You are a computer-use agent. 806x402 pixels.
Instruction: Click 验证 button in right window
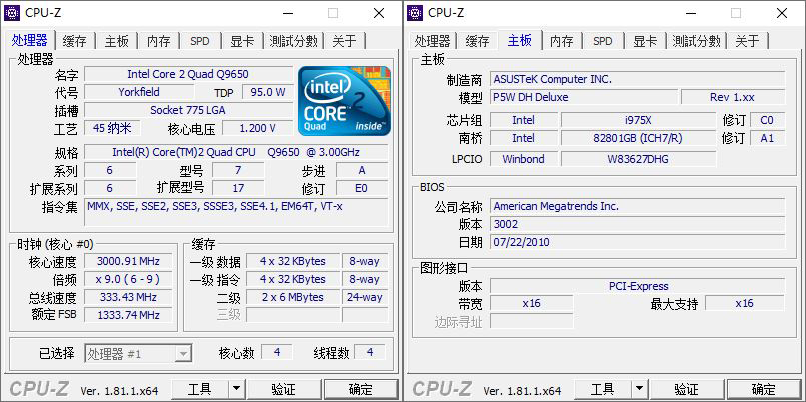click(x=686, y=389)
